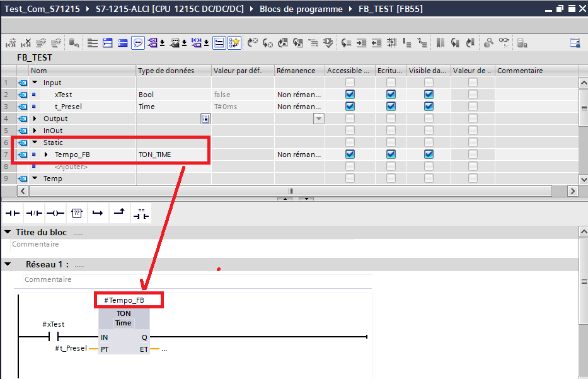This screenshot has height=379, width=588.
Task: Click the close branch icon
Action: [118, 214]
